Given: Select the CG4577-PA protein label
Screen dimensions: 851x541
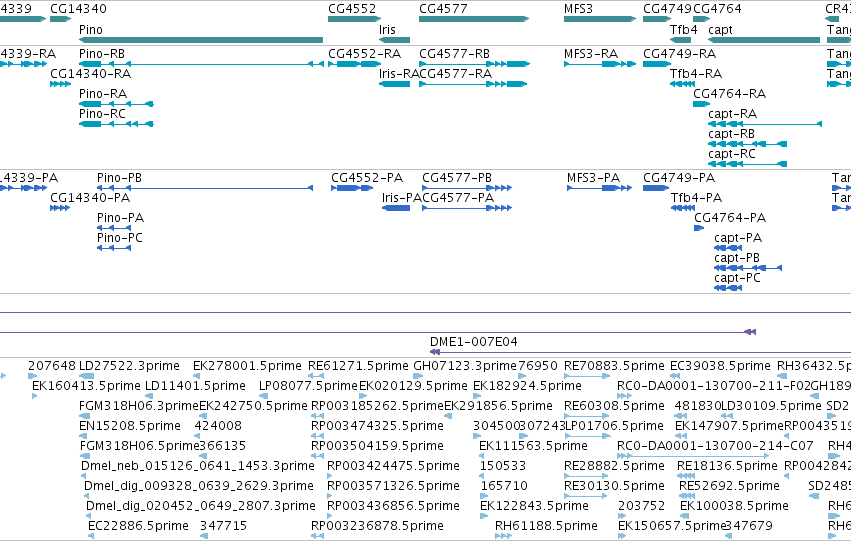Looking at the screenshot, I should 458,198.
